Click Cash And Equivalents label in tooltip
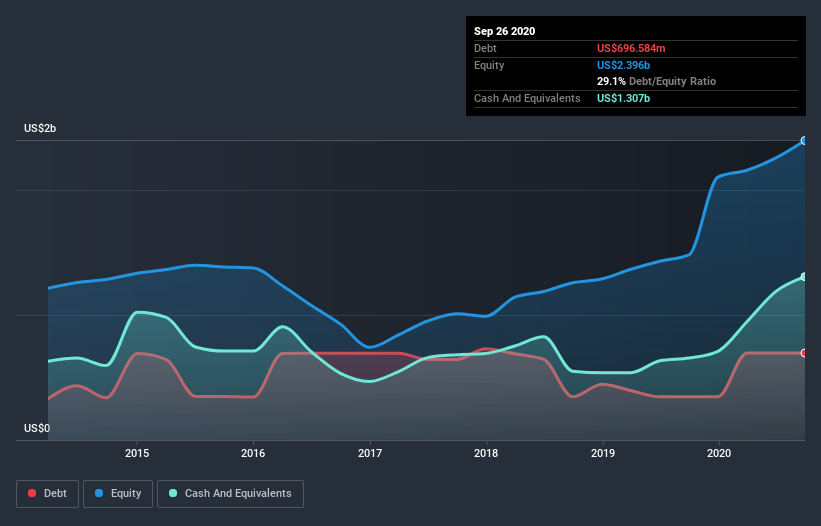Image resolution: width=821 pixels, height=526 pixels. pos(527,98)
